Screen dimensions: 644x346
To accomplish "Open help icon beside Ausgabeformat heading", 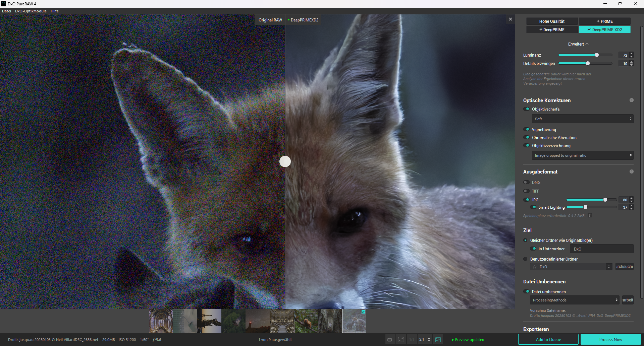I will click(632, 172).
